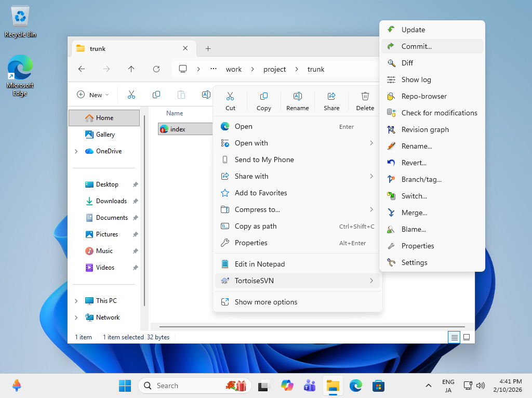The height and width of the screenshot is (398, 532).
Task: Click the taskbar Search box
Action: tap(194, 386)
